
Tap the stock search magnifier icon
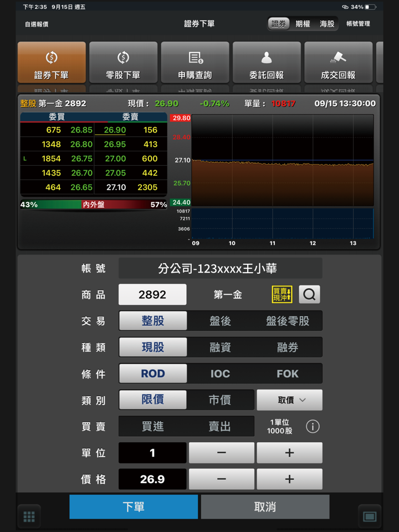[x=309, y=295]
